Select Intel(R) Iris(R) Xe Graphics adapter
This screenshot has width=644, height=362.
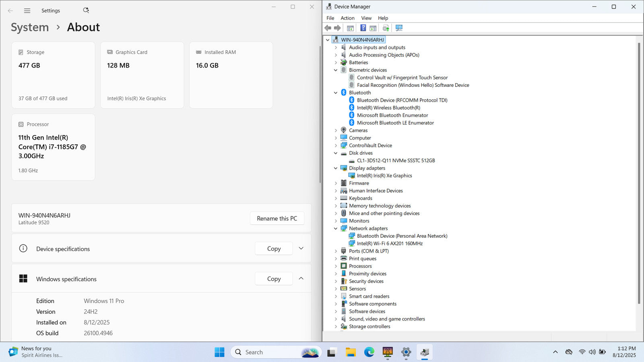384,176
